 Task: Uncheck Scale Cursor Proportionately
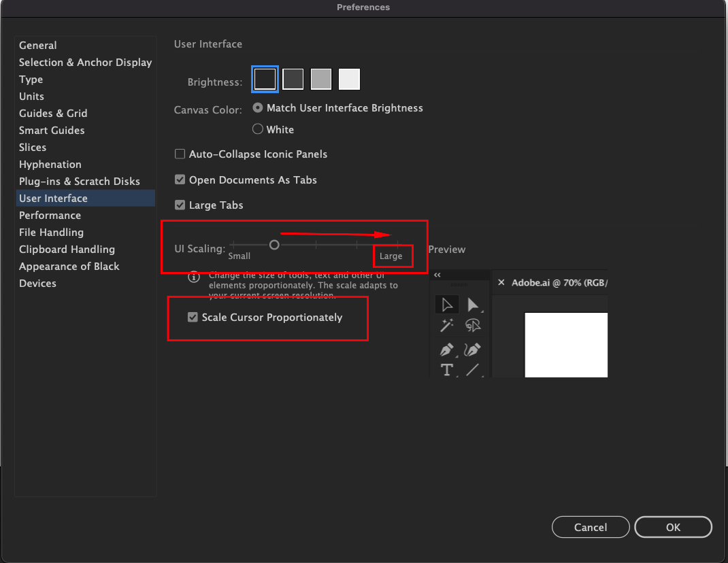point(193,317)
